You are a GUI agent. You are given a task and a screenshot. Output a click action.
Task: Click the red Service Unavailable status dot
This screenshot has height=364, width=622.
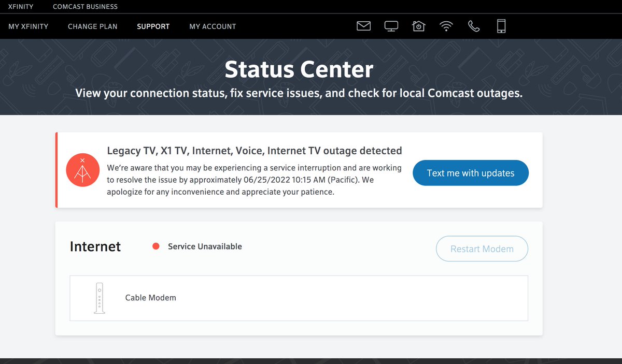(x=155, y=246)
